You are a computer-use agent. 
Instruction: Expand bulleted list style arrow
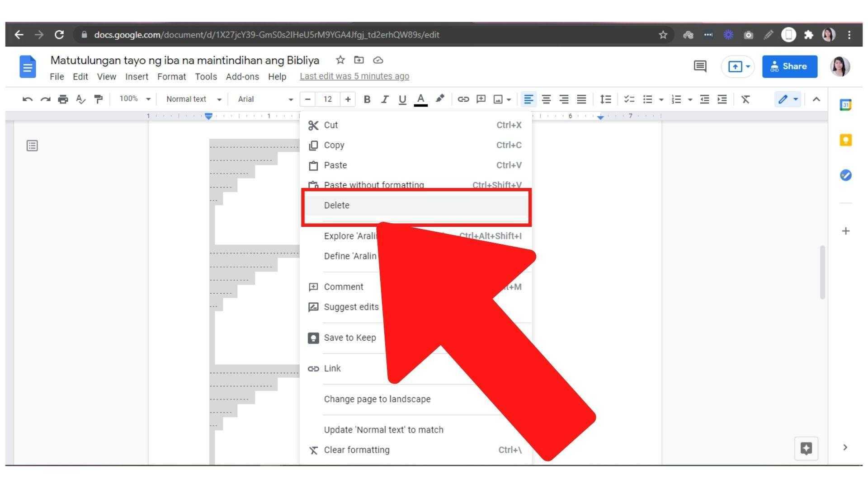coord(661,99)
